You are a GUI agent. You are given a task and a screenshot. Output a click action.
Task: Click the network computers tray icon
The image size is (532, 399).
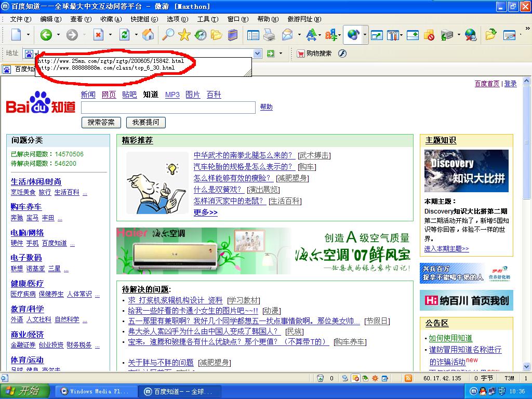pos(491,391)
